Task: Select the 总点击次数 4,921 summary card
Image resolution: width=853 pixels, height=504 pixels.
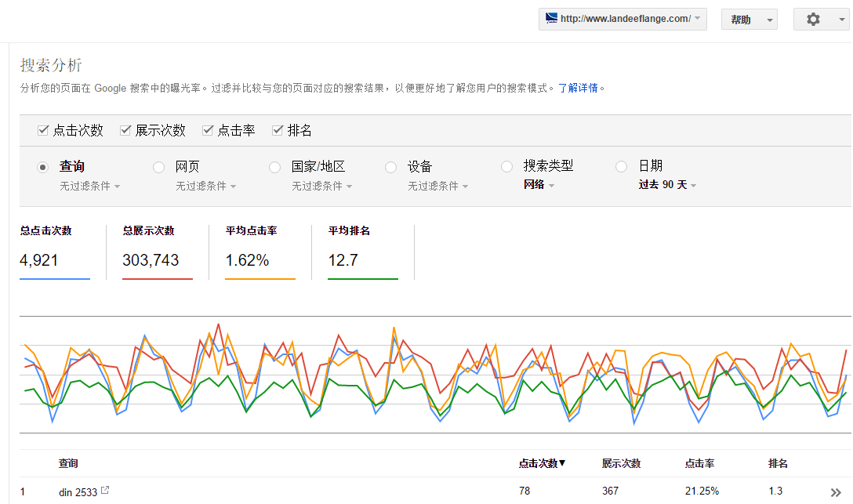Action: click(x=55, y=252)
